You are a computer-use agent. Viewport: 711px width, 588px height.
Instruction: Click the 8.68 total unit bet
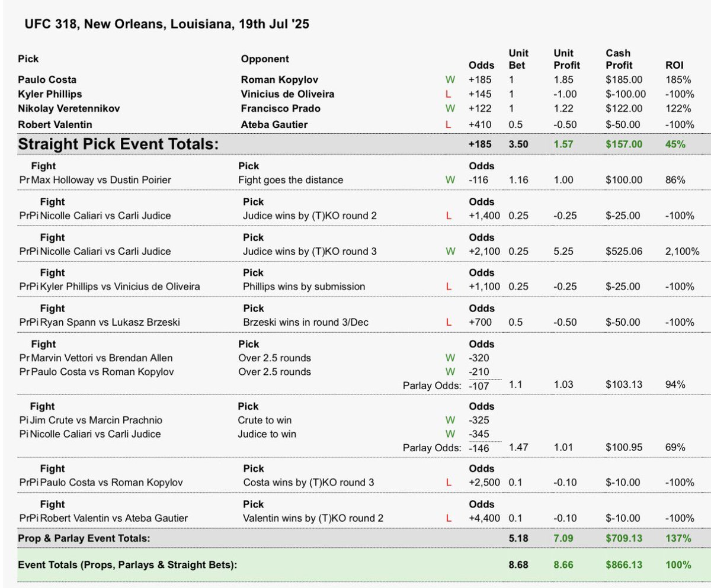pos(518,565)
